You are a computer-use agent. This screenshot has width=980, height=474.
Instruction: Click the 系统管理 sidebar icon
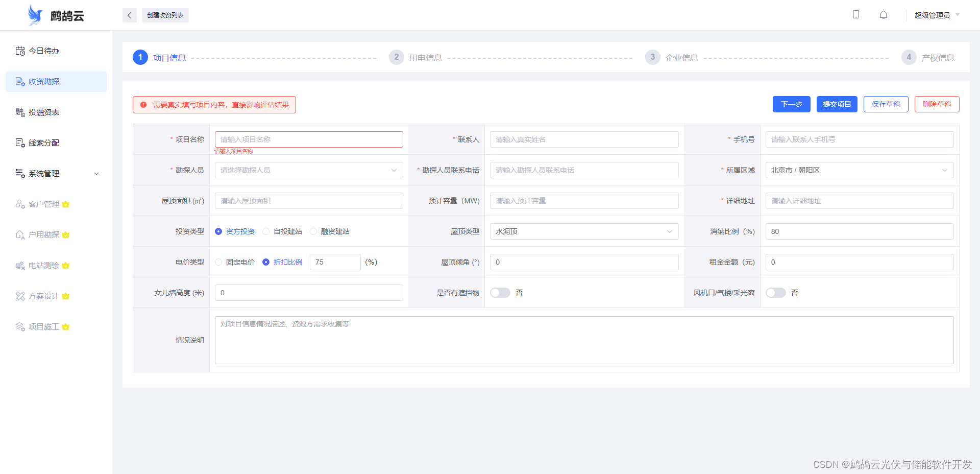[20, 174]
